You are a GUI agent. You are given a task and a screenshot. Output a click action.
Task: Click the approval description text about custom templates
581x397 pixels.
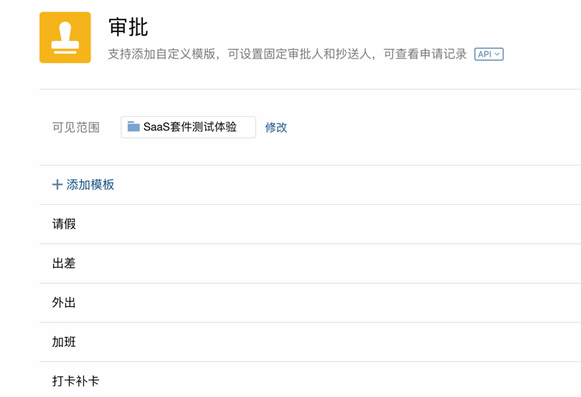[x=287, y=54]
